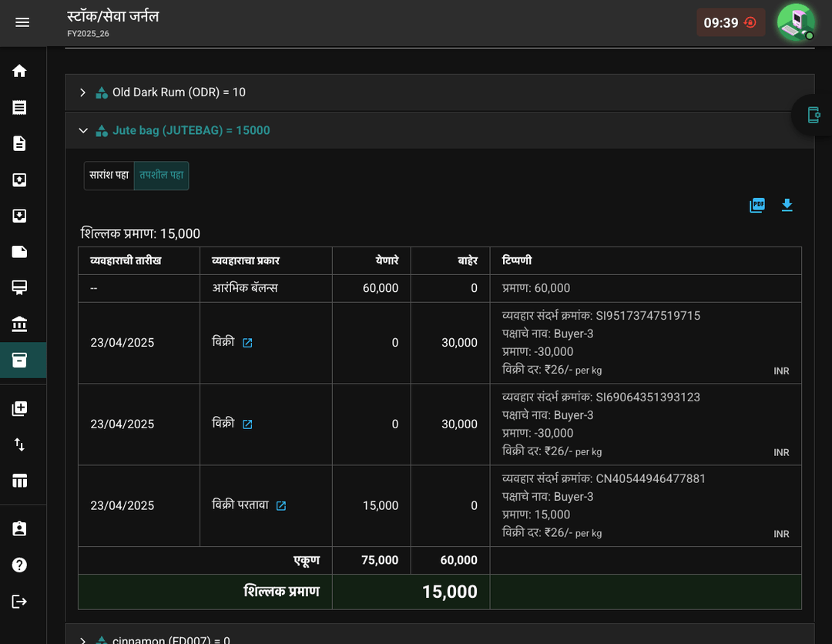832x644 pixels.
Task: Click the 09:39 session timer button
Action: pyautogui.click(x=730, y=23)
